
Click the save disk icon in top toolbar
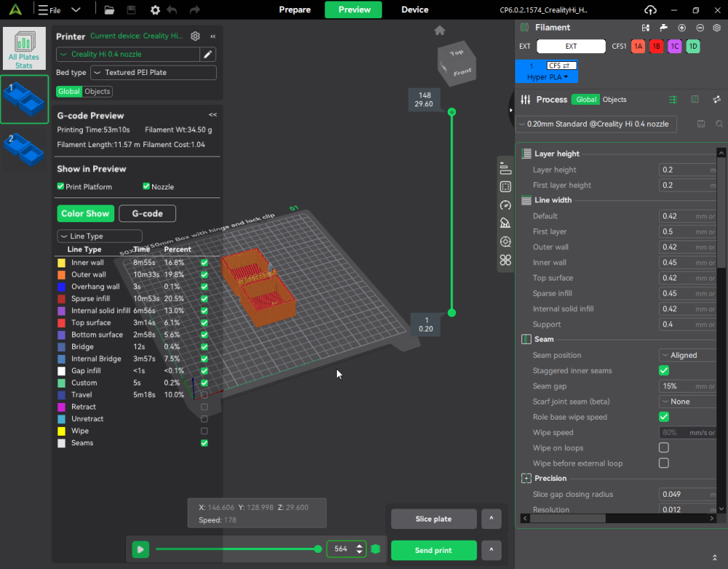pos(131,9)
